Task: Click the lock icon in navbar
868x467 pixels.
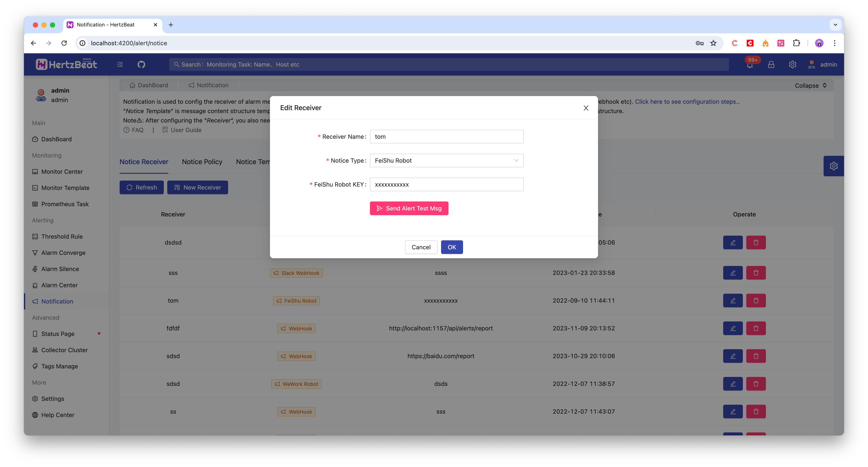Action: 771,64
